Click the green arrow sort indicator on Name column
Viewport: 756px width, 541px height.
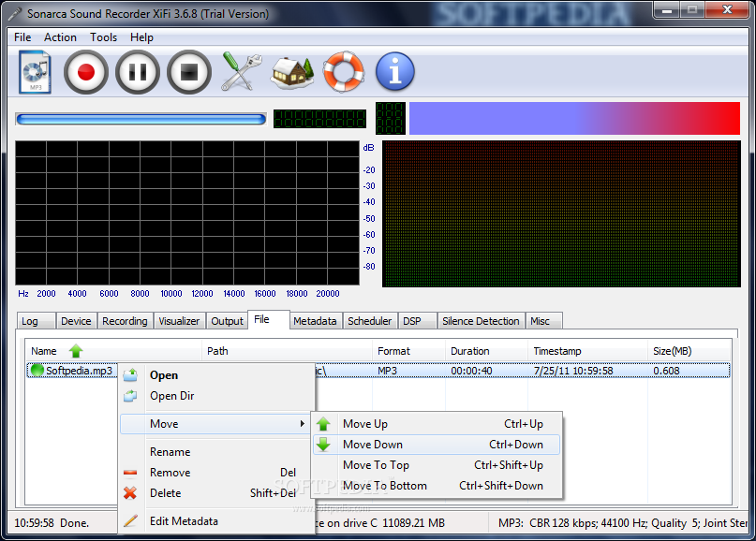pyautogui.click(x=76, y=351)
